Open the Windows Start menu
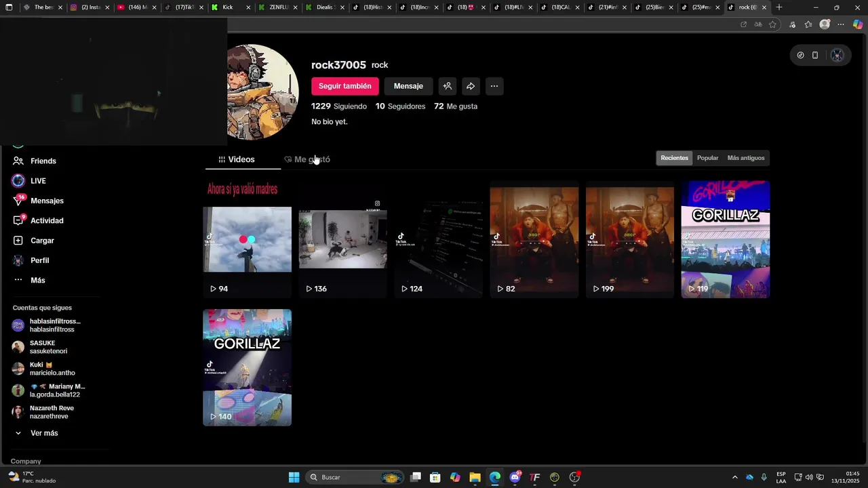868x488 pixels. click(294, 477)
